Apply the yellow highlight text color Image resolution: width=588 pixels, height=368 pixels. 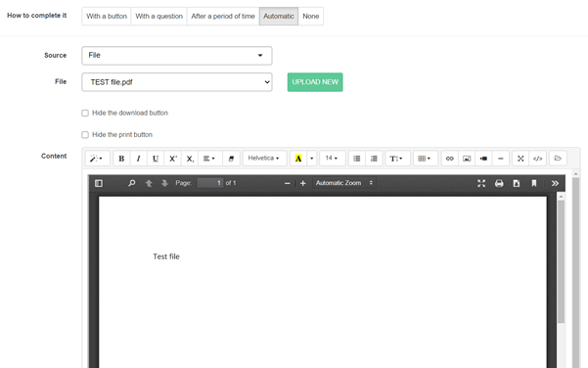pyautogui.click(x=298, y=159)
